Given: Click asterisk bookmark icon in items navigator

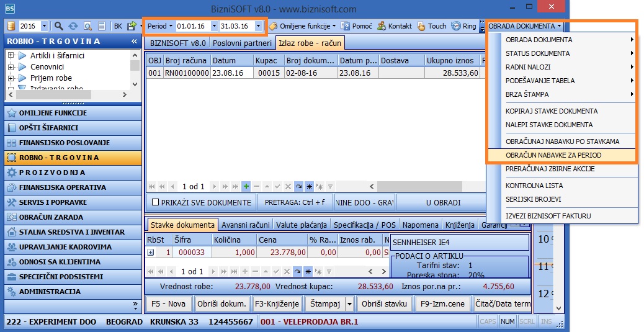Looking at the screenshot, I should pos(308,272).
